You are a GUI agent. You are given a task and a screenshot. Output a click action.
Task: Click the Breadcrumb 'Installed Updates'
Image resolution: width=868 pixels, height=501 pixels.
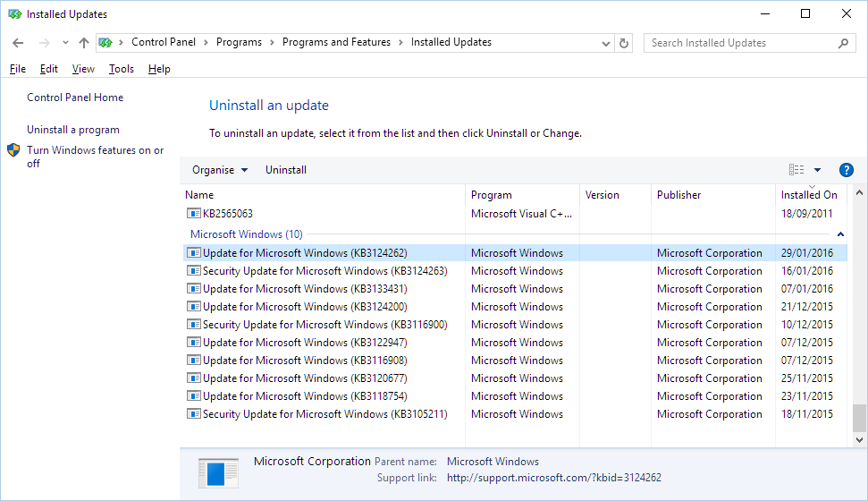point(451,42)
